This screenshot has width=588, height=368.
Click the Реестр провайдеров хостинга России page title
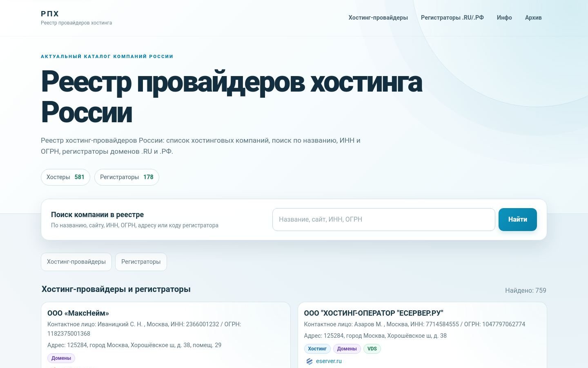click(x=232, y=97)
